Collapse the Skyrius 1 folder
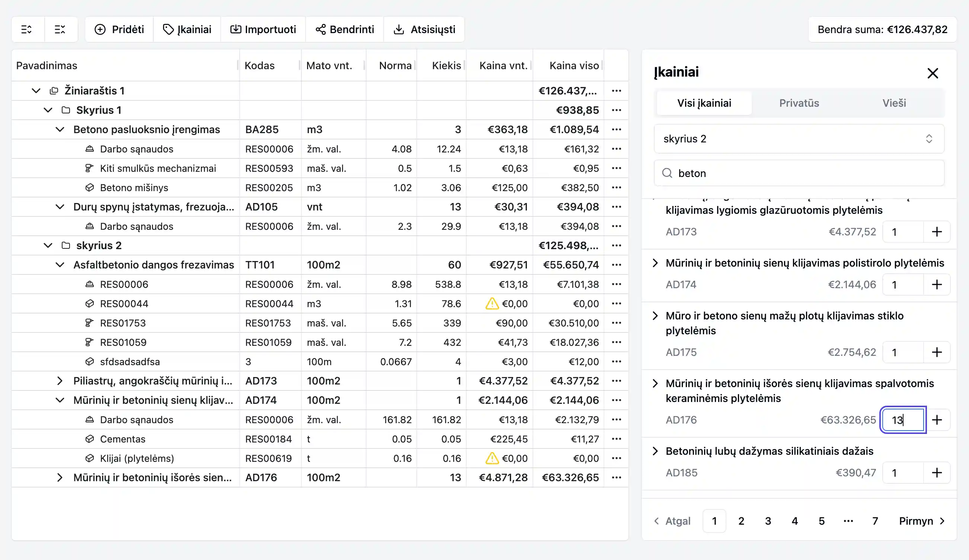The image size is (969, 560). tap(48, 110)
